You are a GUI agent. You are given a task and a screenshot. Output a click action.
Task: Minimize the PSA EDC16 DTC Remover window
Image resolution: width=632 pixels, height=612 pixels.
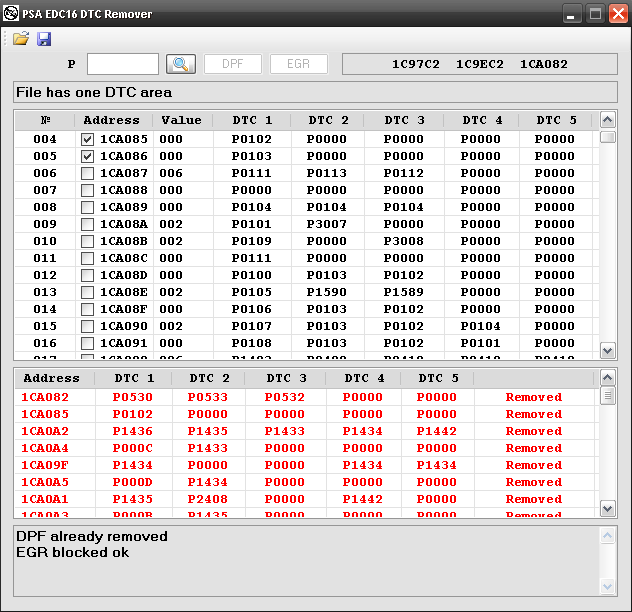coord(571,13)
